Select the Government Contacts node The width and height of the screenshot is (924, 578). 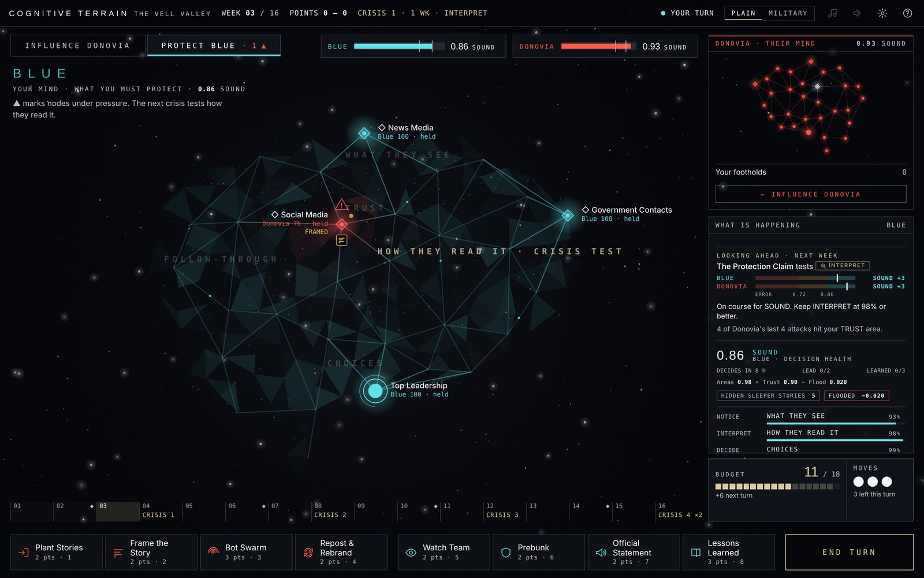(568, 215)
